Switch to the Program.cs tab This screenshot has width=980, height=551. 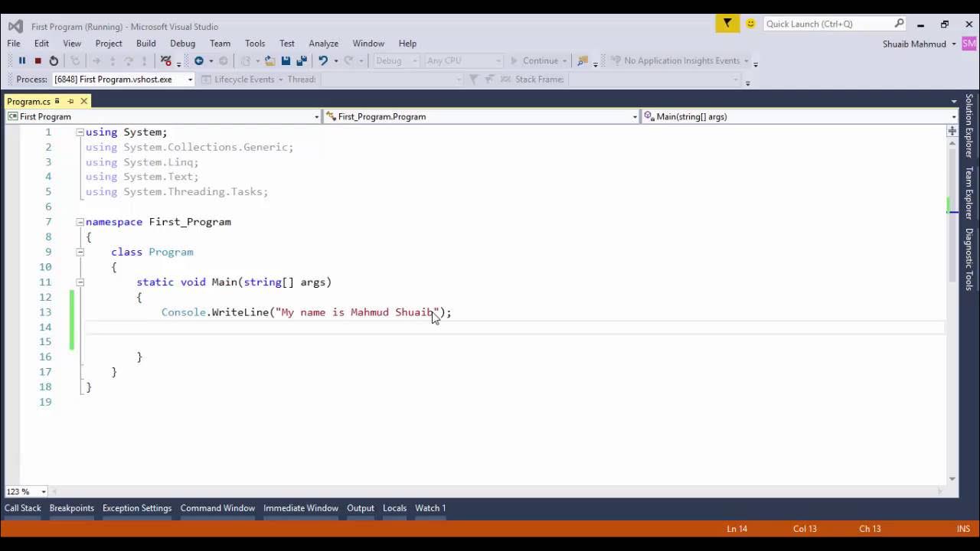28,100
